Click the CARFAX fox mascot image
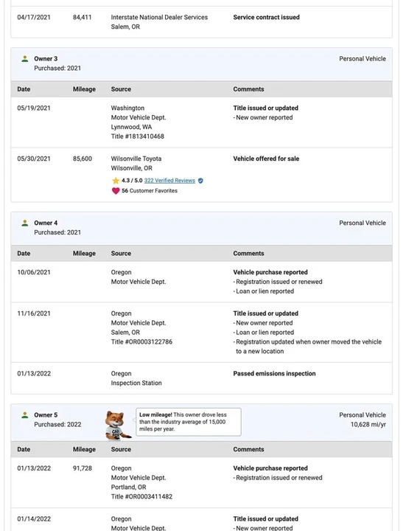Image resolution: width=420 pixels, height=531 pixels. tap(117, 426)
